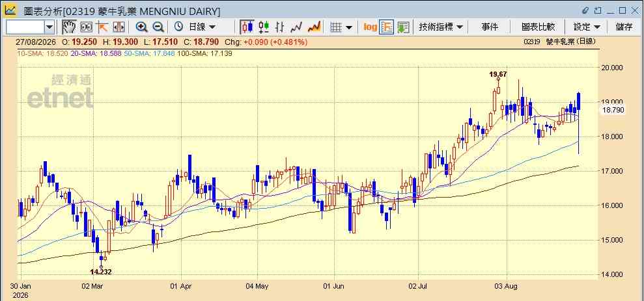Viewport: 644px width, 301px height.
Task: Expand the stock code combo box arrow
Action: click(49, 27)
